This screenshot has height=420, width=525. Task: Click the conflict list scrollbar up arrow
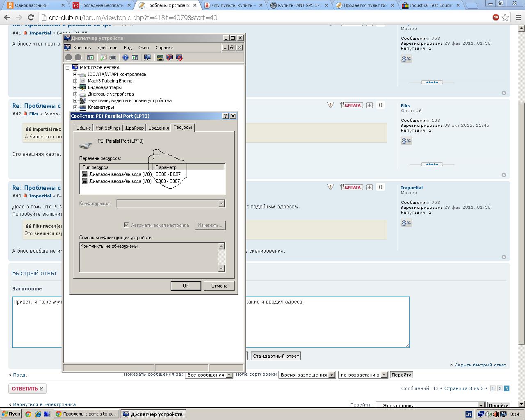pos(221,246)
